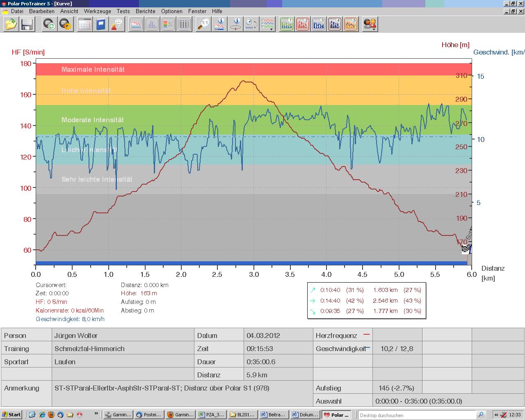This screenshot has width=525, height=420.
Task: Open the Berichte menu
Action: [x=145, y=11]
